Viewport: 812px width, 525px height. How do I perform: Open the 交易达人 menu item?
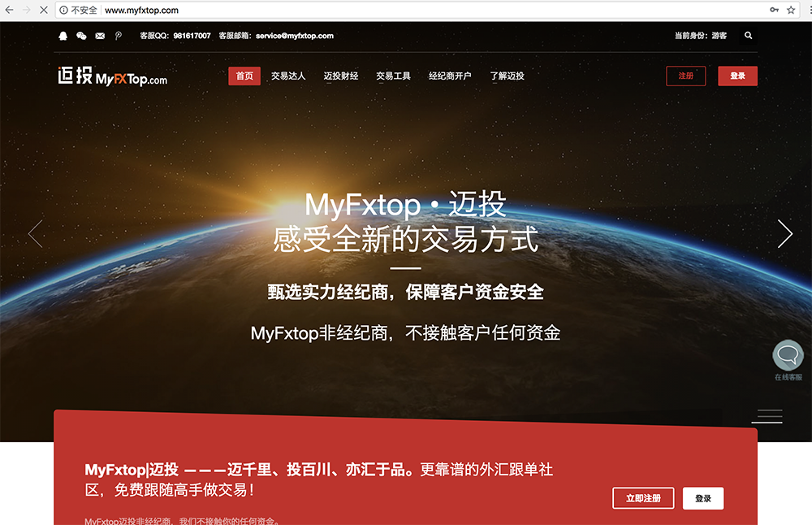point(288,76)
